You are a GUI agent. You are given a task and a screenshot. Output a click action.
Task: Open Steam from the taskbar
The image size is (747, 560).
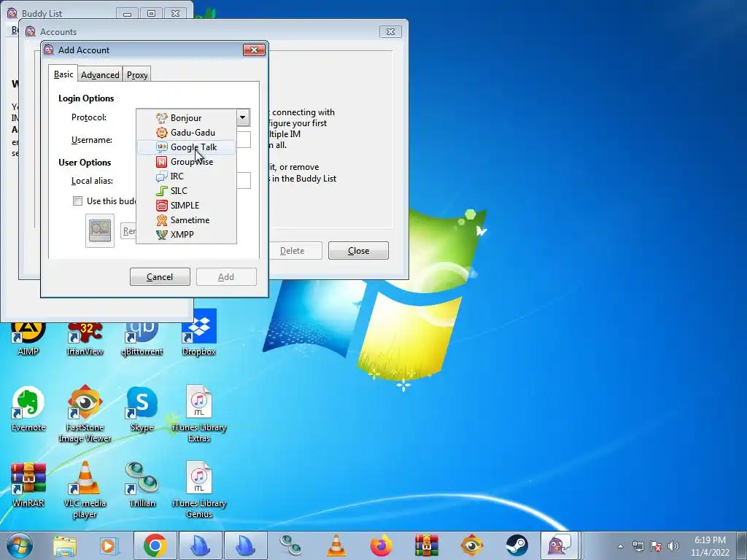517,545
